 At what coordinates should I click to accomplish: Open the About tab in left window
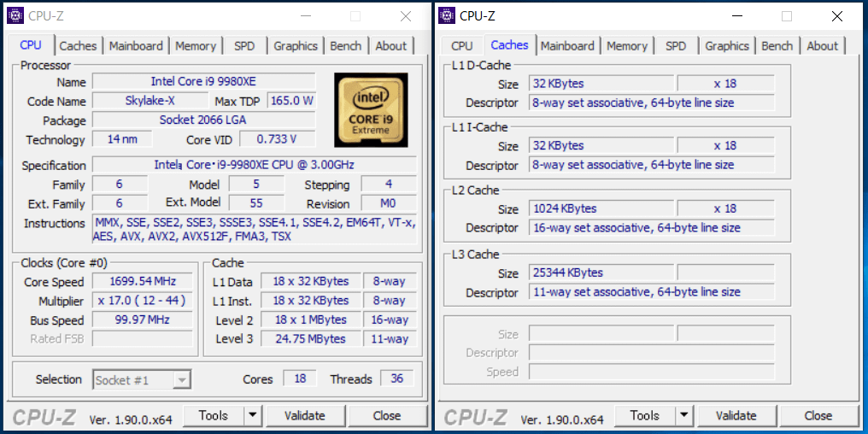point(390,46)
